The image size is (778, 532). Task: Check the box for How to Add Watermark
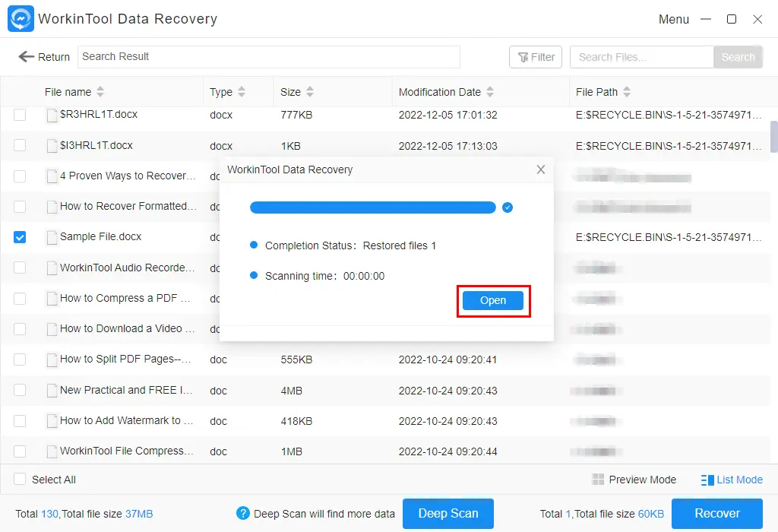[x=20, y=421]
